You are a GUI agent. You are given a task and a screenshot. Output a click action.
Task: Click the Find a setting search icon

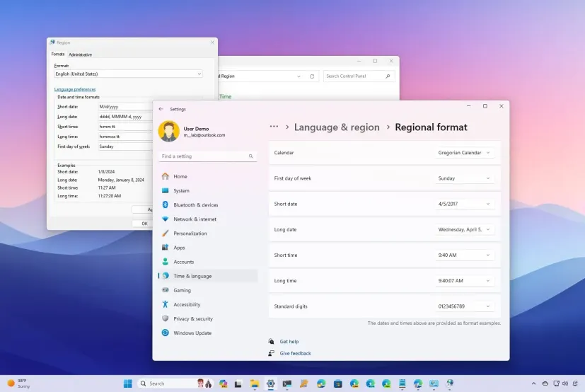click(x=250, y=156)
